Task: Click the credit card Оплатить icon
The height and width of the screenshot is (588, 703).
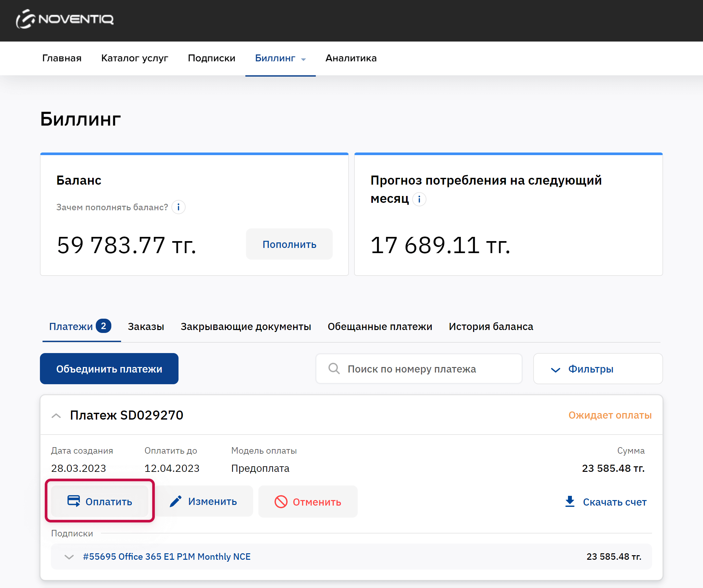Action: tap(74, 501)
